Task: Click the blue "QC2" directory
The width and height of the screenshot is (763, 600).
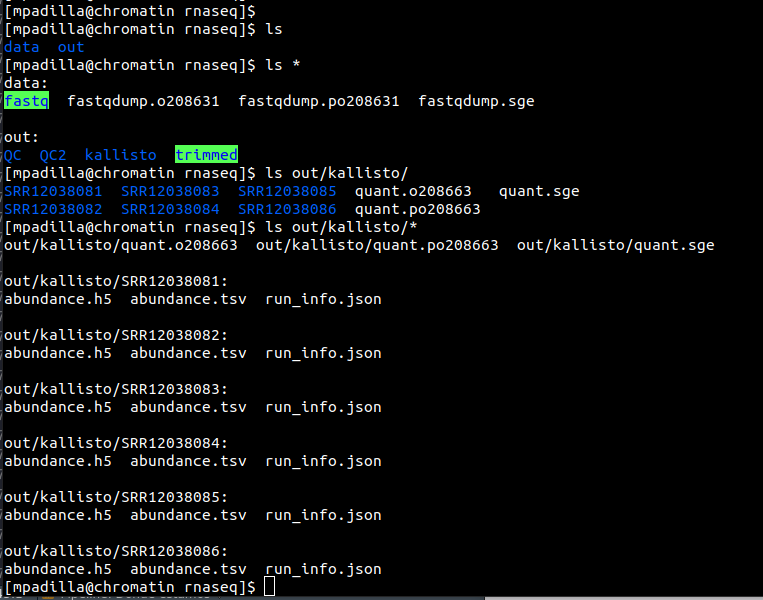Action: [x=53, y=155]
